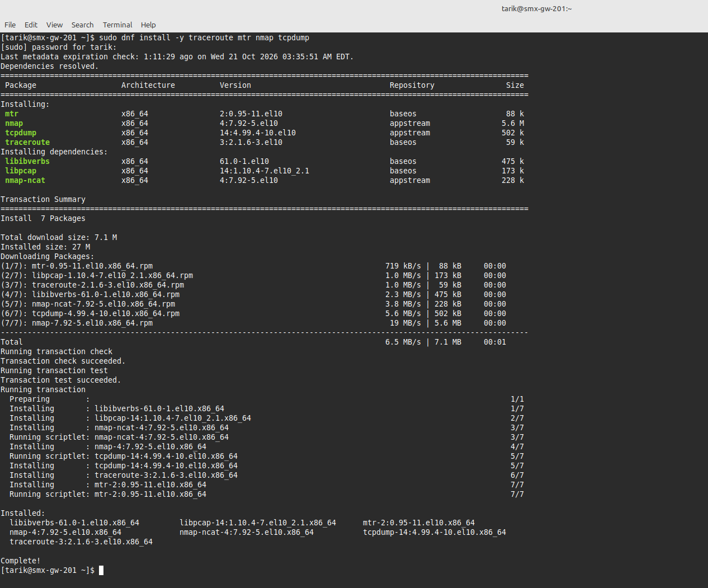Open the File menu

[10, 25]
